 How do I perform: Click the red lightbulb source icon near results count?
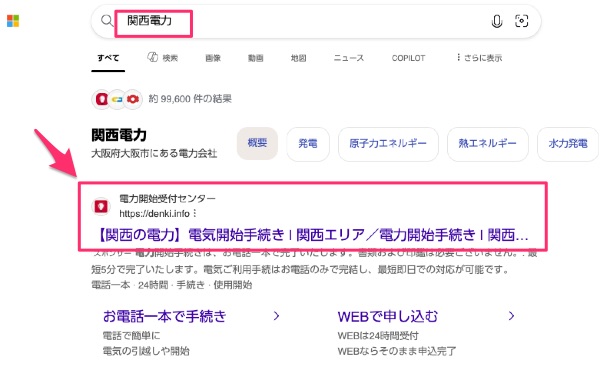coord(101,99)
